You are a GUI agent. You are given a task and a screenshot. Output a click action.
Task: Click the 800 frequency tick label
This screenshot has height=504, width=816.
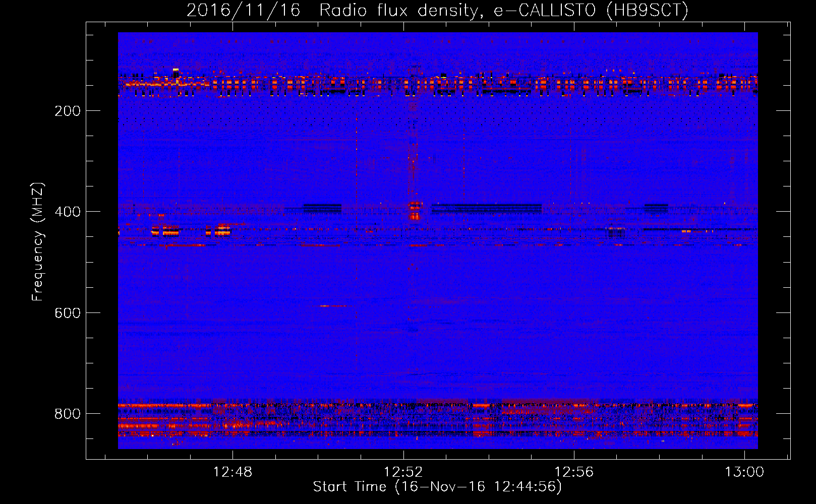pos(67,414)
